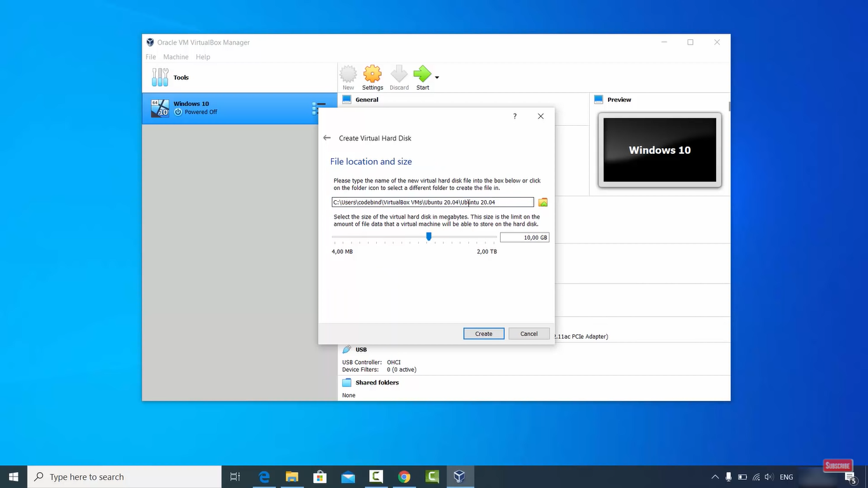Click the Discard toolbar icon
This screenshot has width=868, height=488.
coord(399,78)
